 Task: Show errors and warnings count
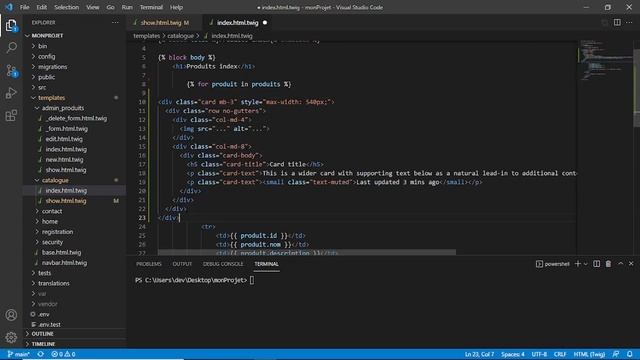tap(63, 354)
